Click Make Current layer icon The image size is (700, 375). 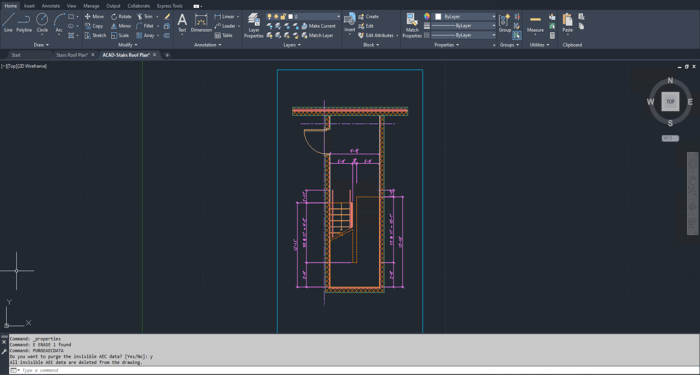pyautogui.click(x=319, y=26)
